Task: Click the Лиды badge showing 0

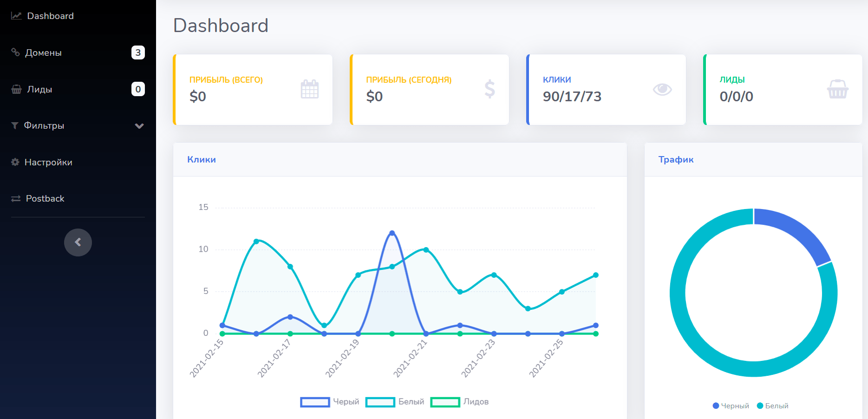Action: tap(138, 89)
